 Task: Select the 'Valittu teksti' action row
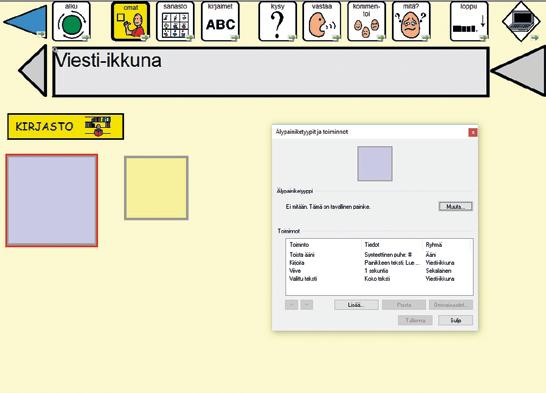click(379, 279)
